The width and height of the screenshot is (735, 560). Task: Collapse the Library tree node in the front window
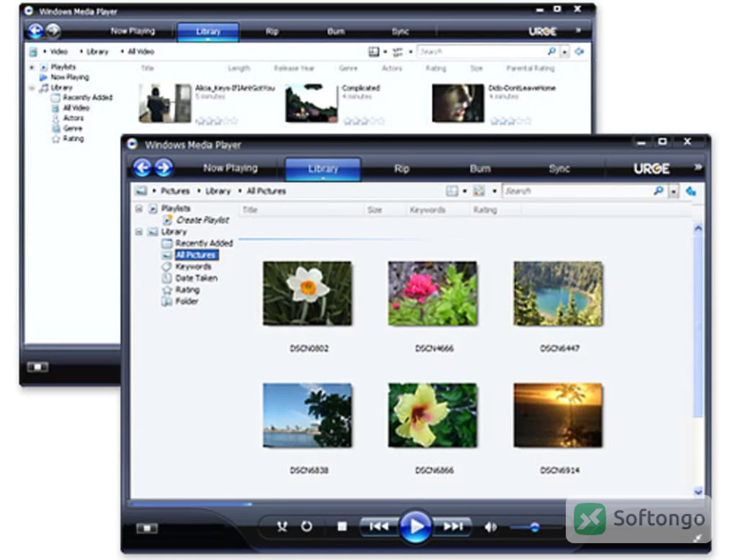click(x=139, y=232)
